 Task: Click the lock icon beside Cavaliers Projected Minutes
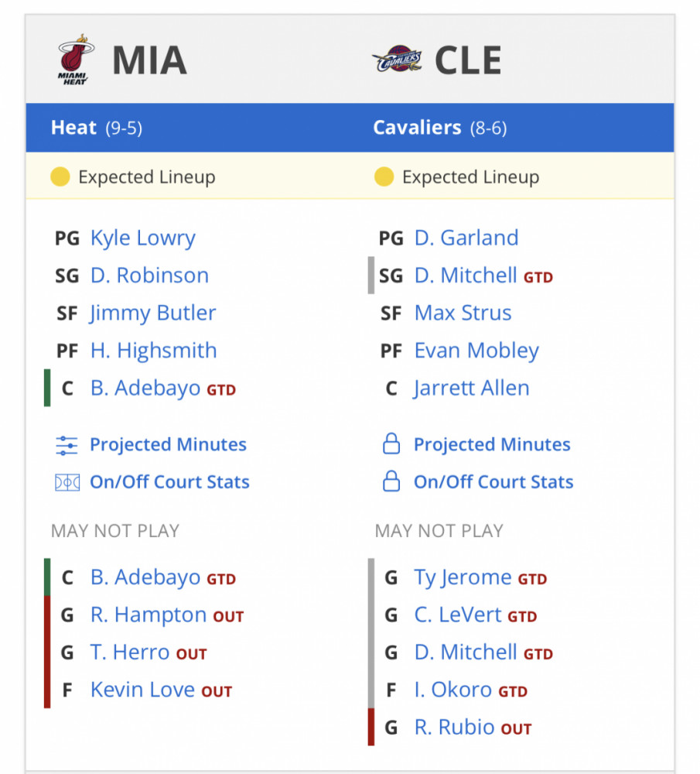391,444
